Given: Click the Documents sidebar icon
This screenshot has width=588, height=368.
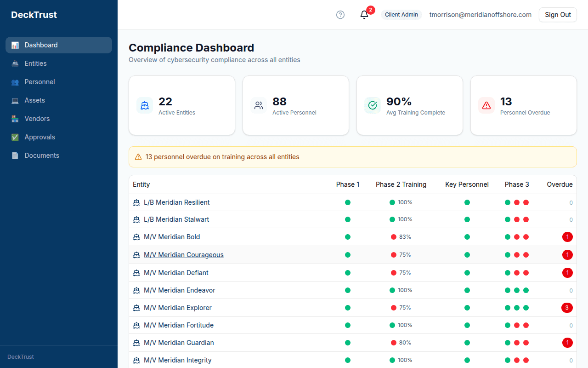Looking at the screenshot, I should (16, 155).
